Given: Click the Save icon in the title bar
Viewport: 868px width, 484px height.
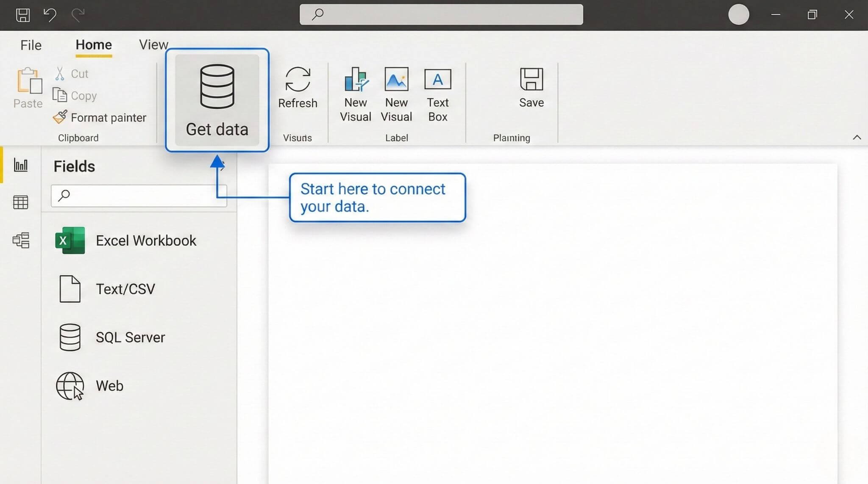Looking at the screenshot, I should click(23, 14).
